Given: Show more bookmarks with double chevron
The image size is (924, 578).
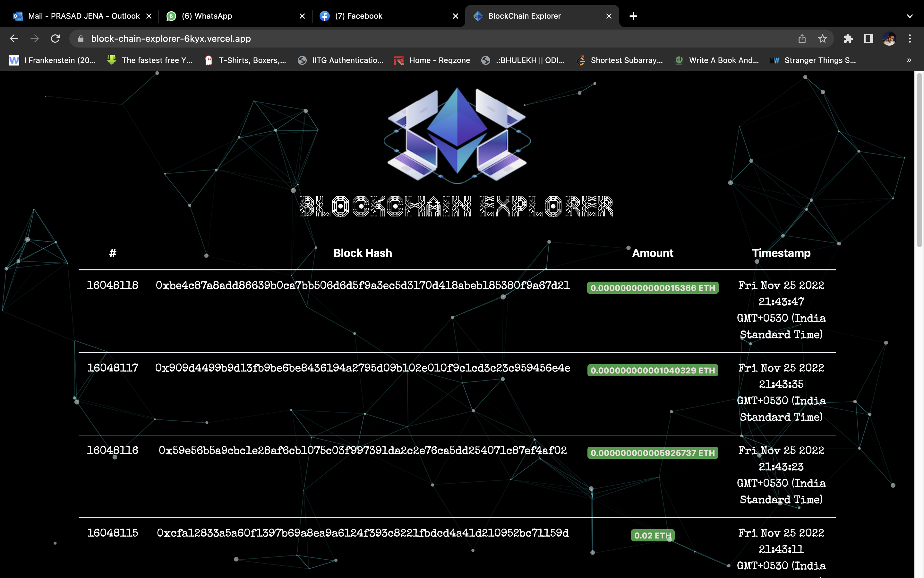Looking at the screenshot, I should click(909, 60).
